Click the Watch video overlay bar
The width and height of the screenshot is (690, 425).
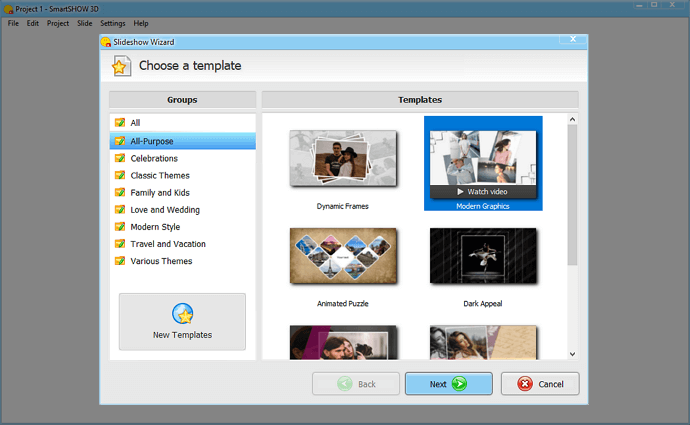point(483,192)
